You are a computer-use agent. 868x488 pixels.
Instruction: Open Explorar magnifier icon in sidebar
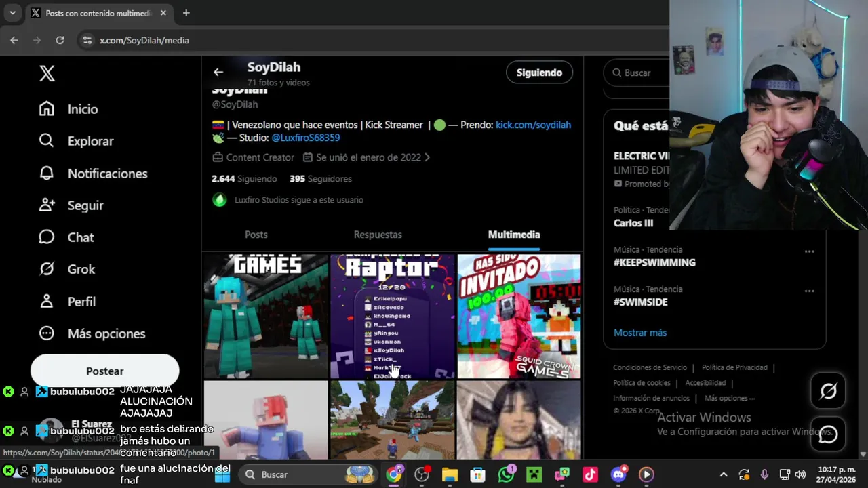coord(46,140)
